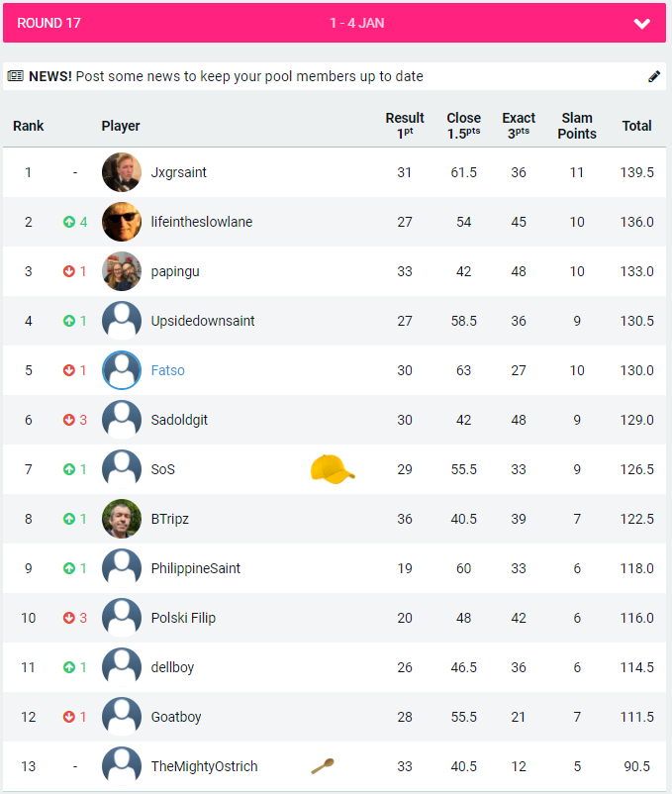Image resolution: width=672 pixels, height=794 pixels.
Task: Open lifeintheslowlane's avatar picture
Action: (x=122, y=222)
